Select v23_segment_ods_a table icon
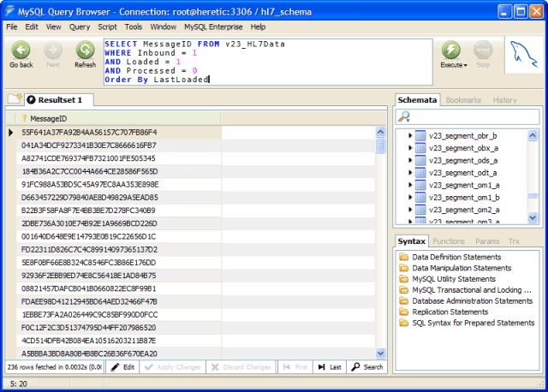Image resolution: width=548 pixels, height=392 pixels. 420,160
